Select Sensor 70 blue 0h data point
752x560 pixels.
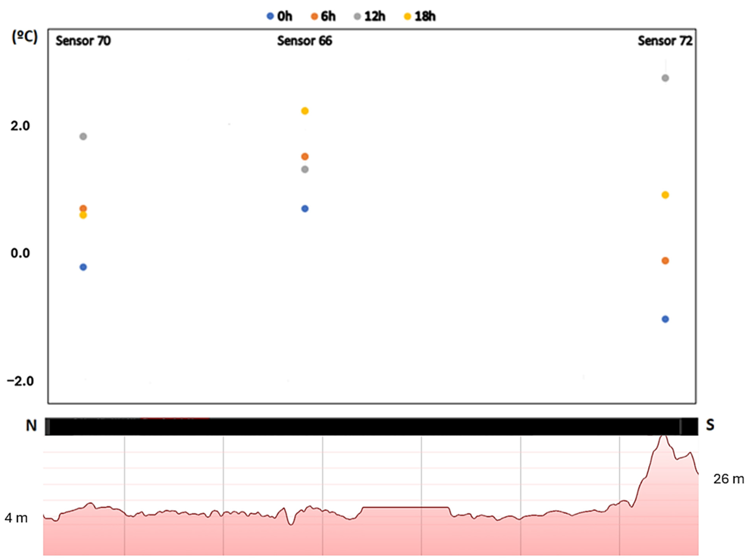83,267
